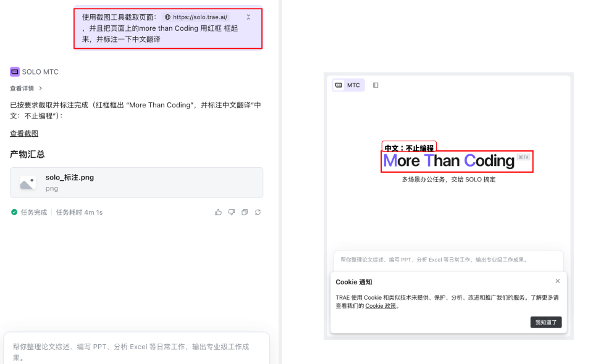Click the solo_标注.png image thumbnail
593x364 pixels.
tap(27, 183)
